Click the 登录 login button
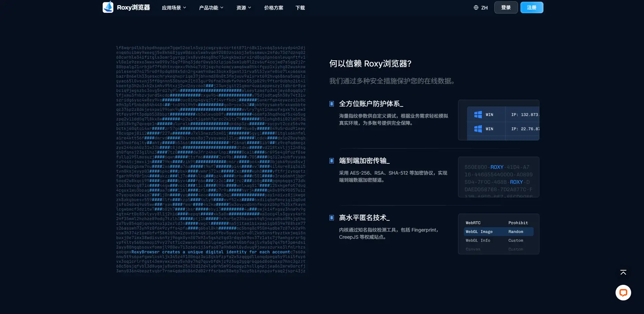 click(x=506, y=7)
